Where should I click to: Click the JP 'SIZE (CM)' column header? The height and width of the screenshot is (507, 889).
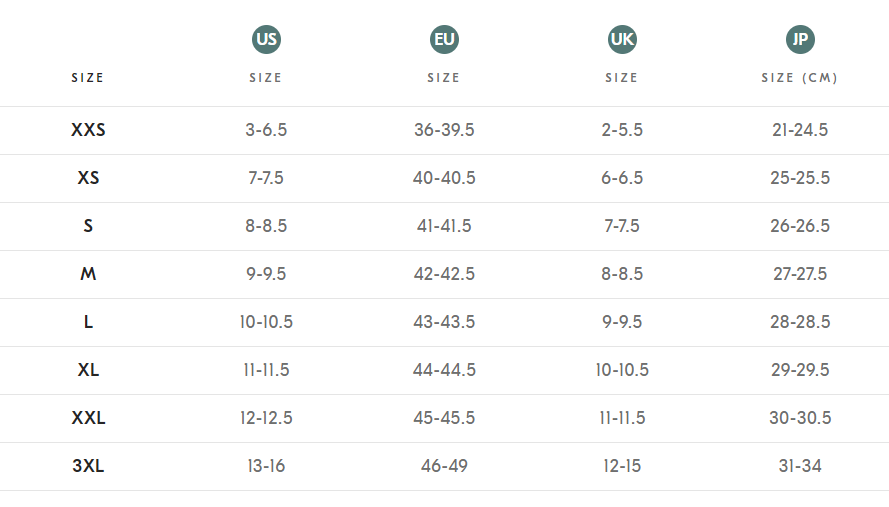[x=800, y=78]
